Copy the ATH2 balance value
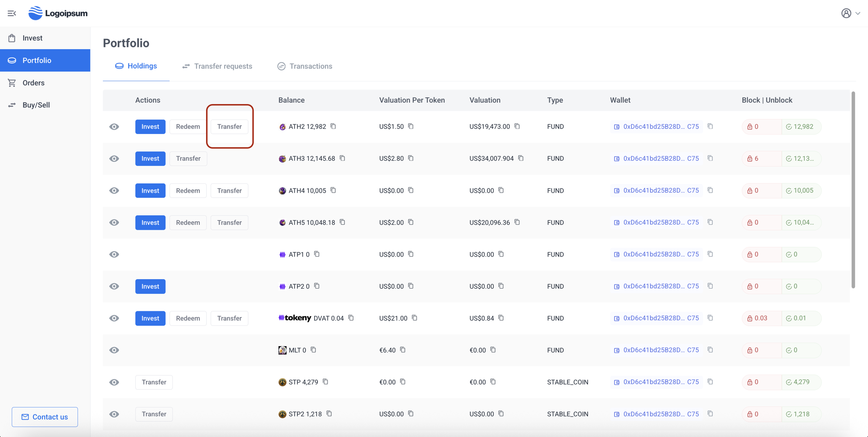The height and width of the screenshot is (437, 868). point(333,126)
